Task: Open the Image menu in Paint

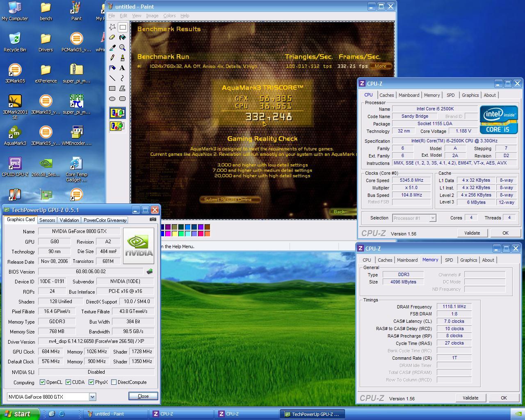Action: [152, 16]
